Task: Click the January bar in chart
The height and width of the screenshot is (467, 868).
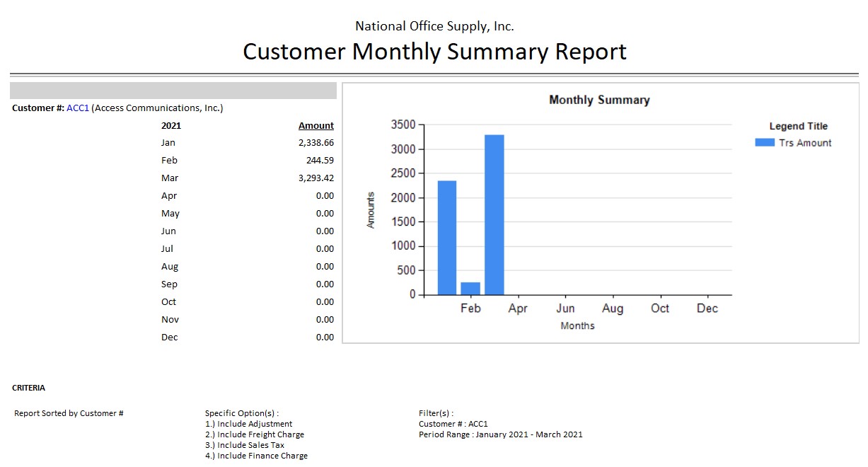Action: tap(447, 237)
